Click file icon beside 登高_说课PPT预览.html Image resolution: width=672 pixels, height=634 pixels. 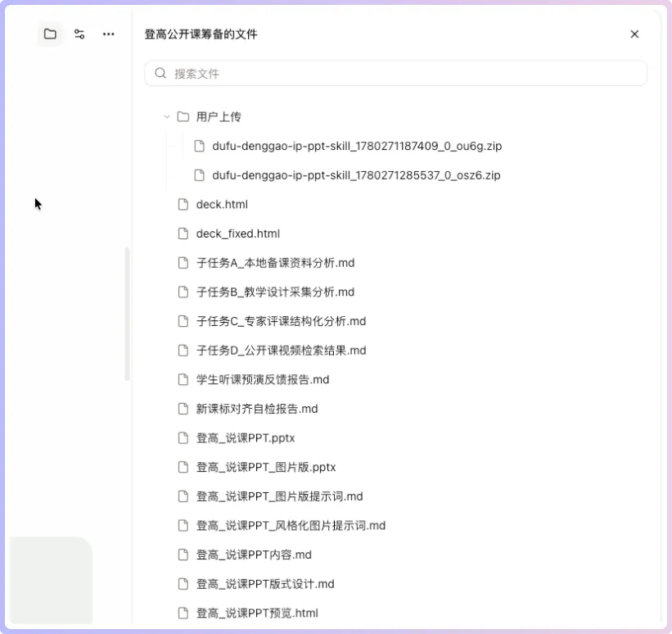click(x=183, y=613)
